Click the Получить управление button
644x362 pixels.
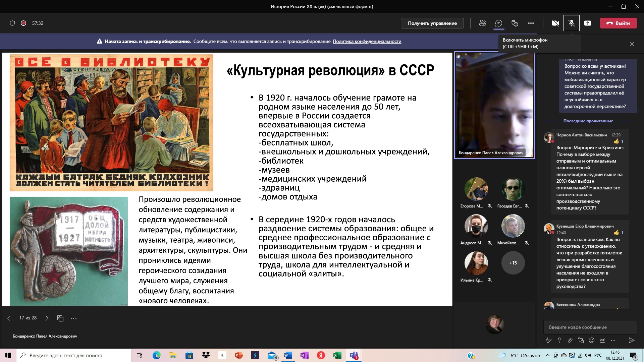pyautogui.click(x=432, y=23)
